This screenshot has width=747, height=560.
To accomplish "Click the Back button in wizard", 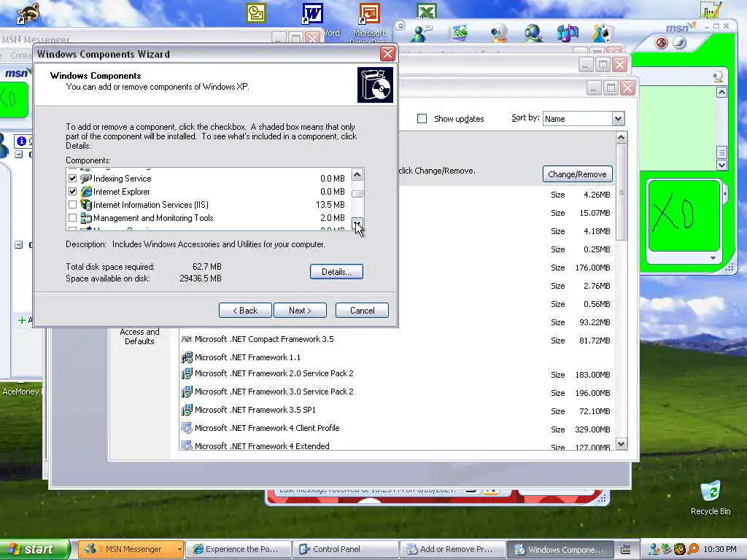I will click(245, 311).
